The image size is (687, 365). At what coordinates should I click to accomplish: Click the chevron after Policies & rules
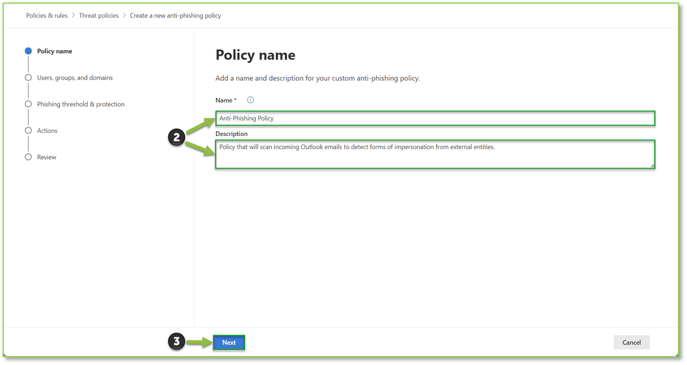point(73,15)
